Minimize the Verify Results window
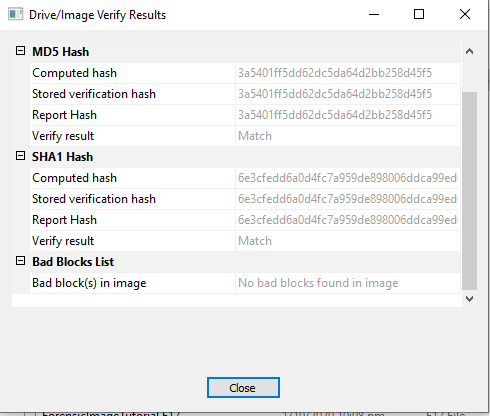Image resolution: width=490 pixels, height=416 pixels. coord(374,14)
